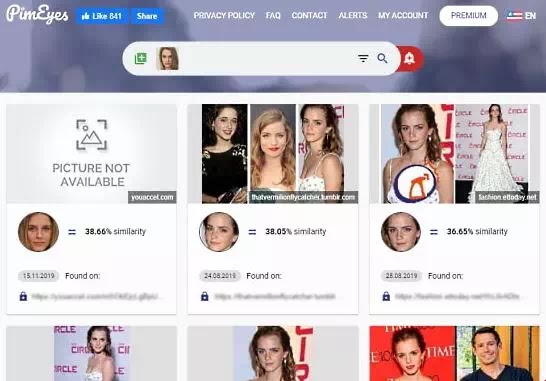This screenshot has height=381, width=546.
Task: Click lock icon under 24.08.2019 result
Action: (205, 296)
